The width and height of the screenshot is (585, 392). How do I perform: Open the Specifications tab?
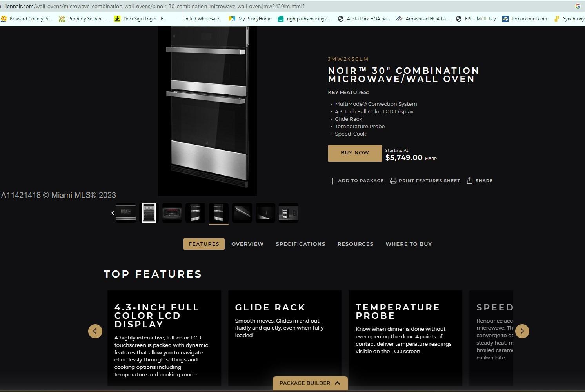coord(300,244)
